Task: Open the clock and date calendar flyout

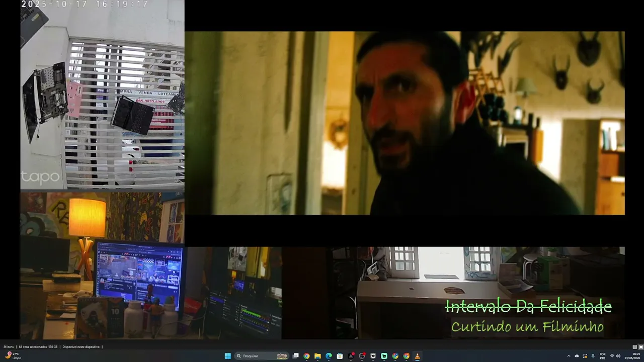Action: tap(633, 356)
